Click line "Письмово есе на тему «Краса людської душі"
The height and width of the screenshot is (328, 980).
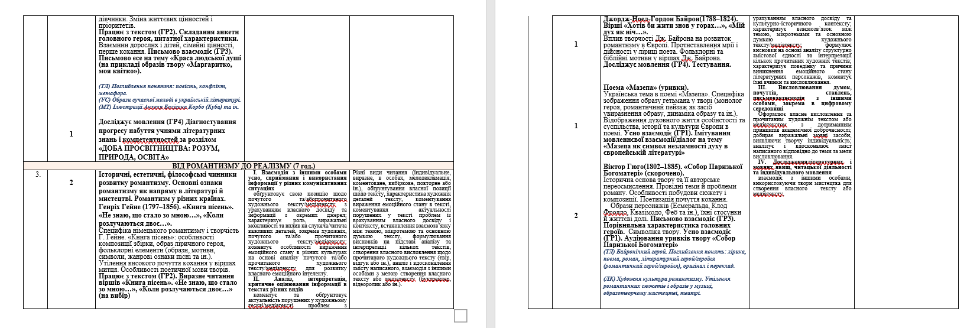tap(170, 58)
